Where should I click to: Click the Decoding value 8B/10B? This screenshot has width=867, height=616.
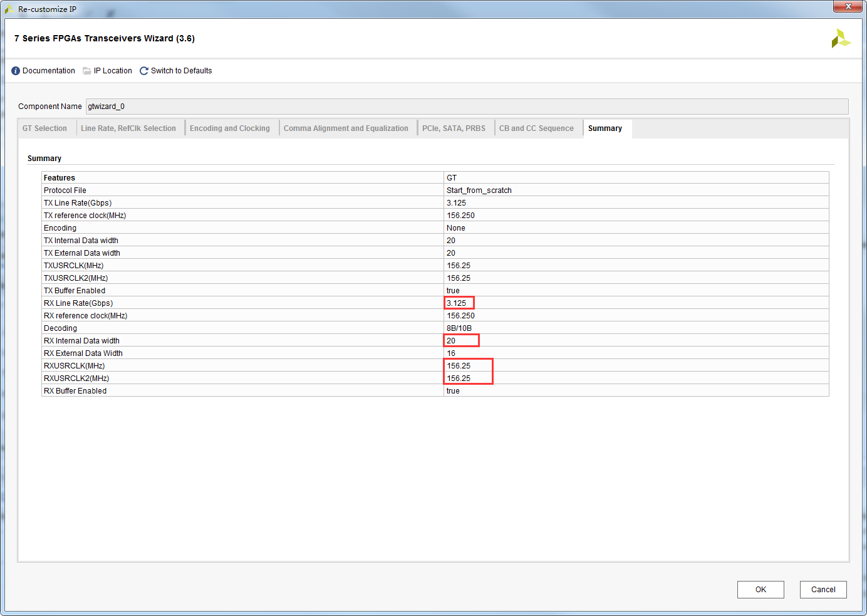click(x=459, y=328)
